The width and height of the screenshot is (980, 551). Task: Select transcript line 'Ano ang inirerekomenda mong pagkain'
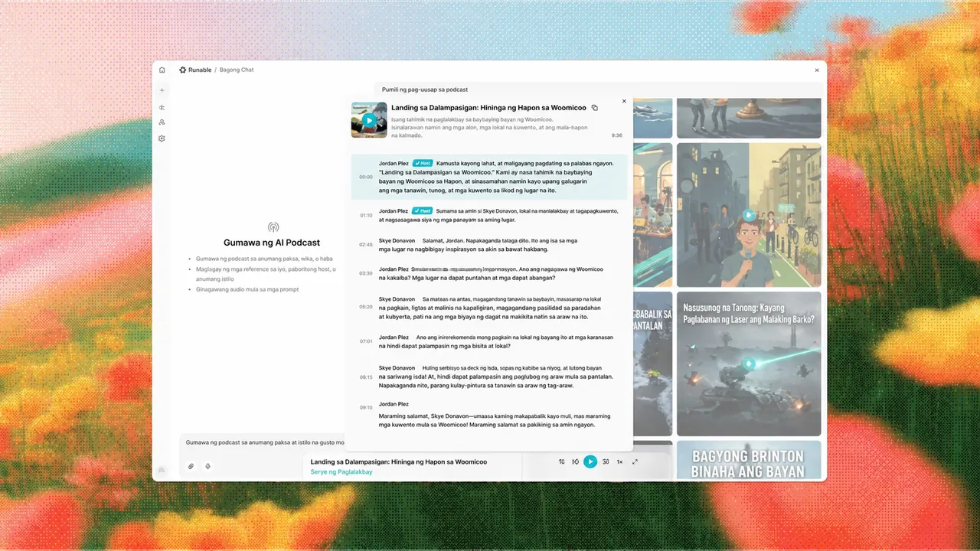tap(496, 341)
